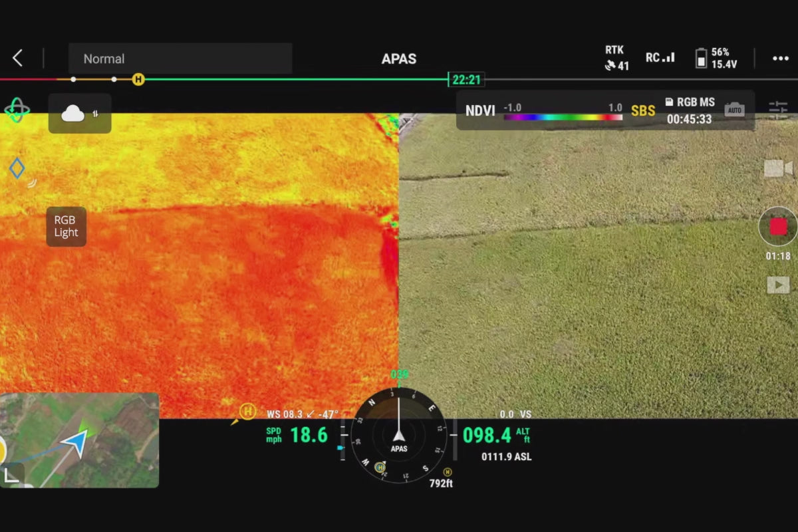Tap RGB MS storage info
The height and width of the screenshot is (532, 798).
(x=690, y=102)
